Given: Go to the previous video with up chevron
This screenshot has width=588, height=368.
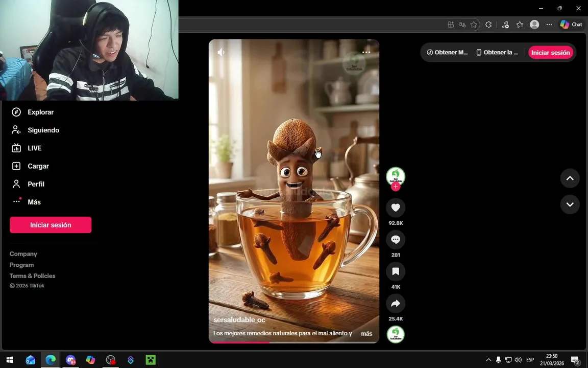Looking at the screenshot, I should click(x=570, y=178).
